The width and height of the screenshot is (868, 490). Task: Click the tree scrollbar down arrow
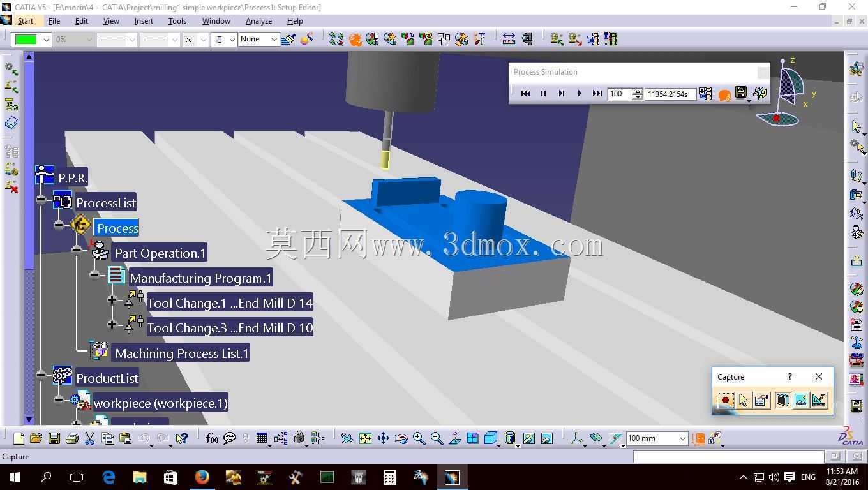click(29, 419)
